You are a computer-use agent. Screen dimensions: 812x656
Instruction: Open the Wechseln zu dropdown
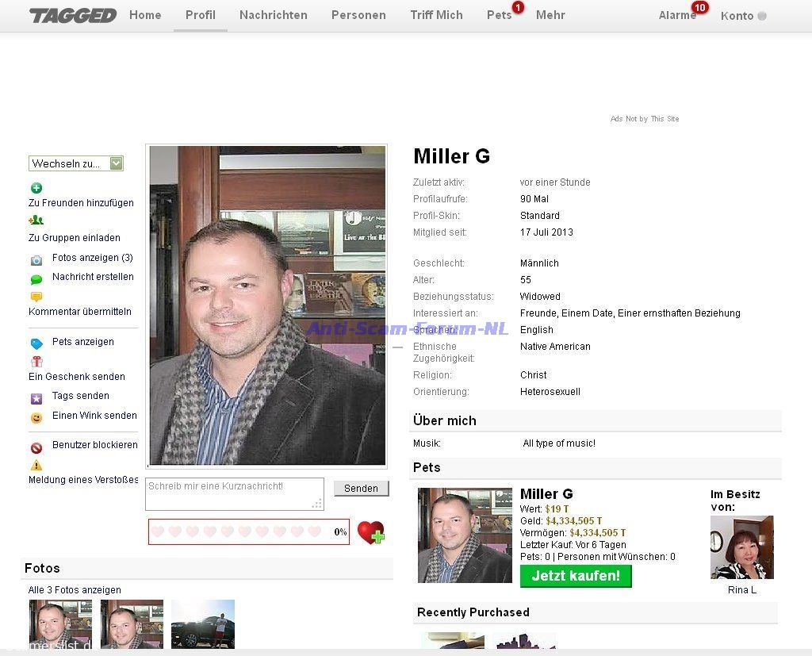76,163
